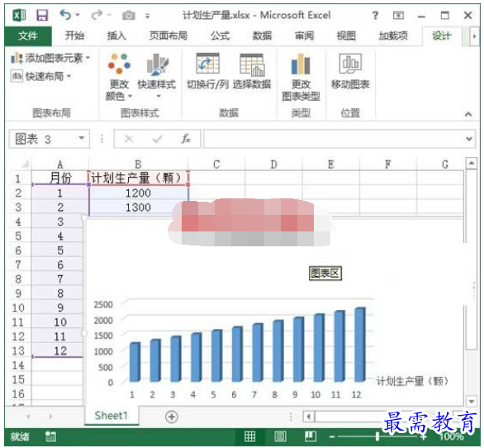This screenshot has height=448, width=484.
Task: Select the Sheet1 worksheet tab
Action: coord(112,416)
